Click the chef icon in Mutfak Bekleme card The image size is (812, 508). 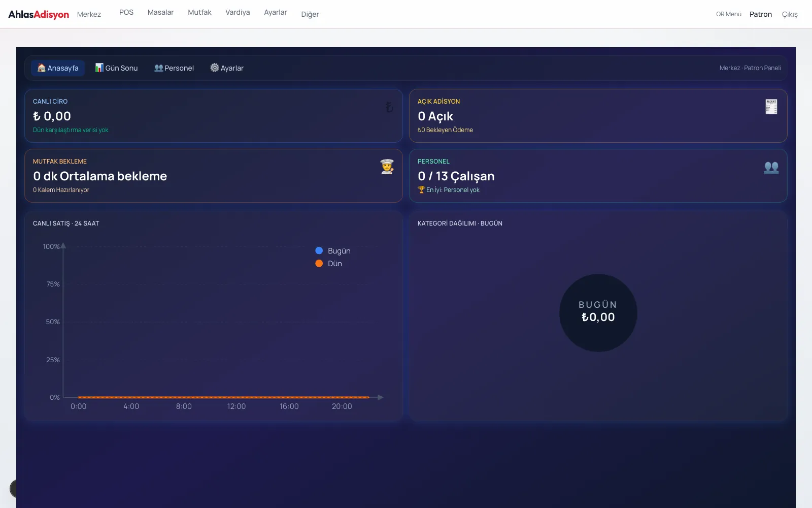point(387,167)
